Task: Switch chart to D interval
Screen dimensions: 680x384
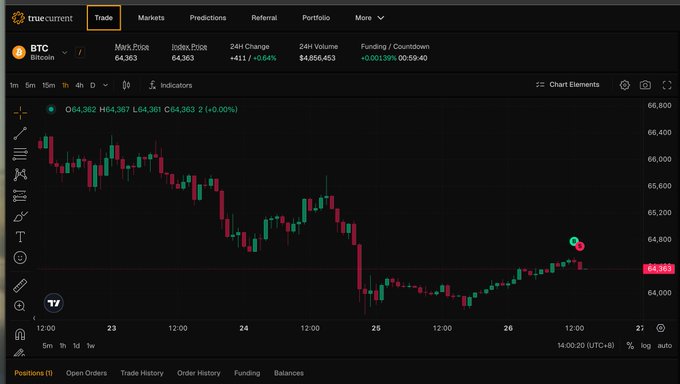Action: click(93, 85)
